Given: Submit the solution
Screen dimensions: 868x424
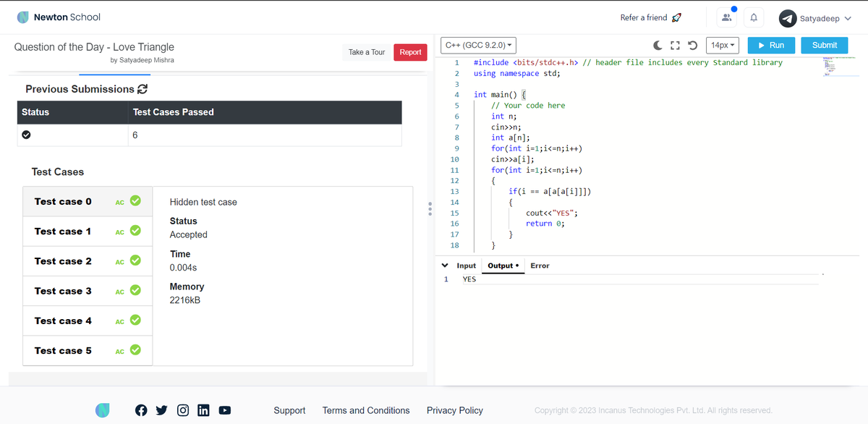Looking at the screenshot, I should pos(825,45).
